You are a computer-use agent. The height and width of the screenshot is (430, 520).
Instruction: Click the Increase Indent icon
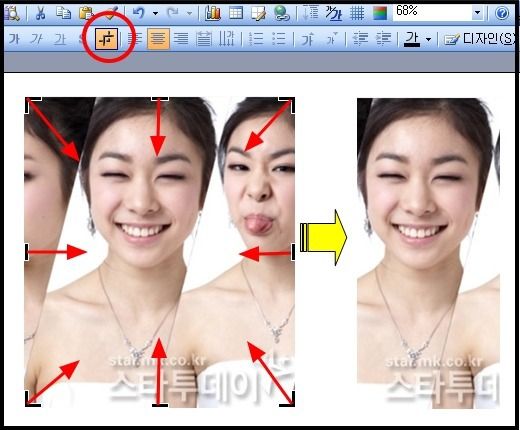tap(384, 39)
